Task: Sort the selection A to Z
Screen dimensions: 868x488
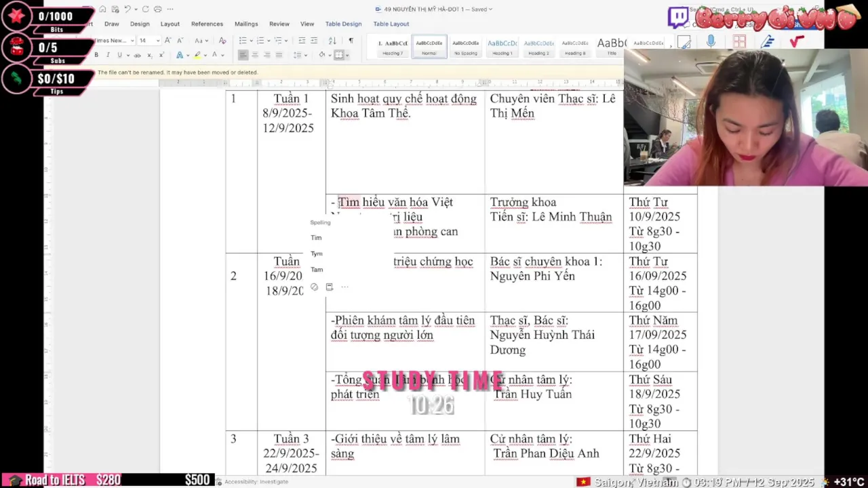Action: [x=332, y=41]
